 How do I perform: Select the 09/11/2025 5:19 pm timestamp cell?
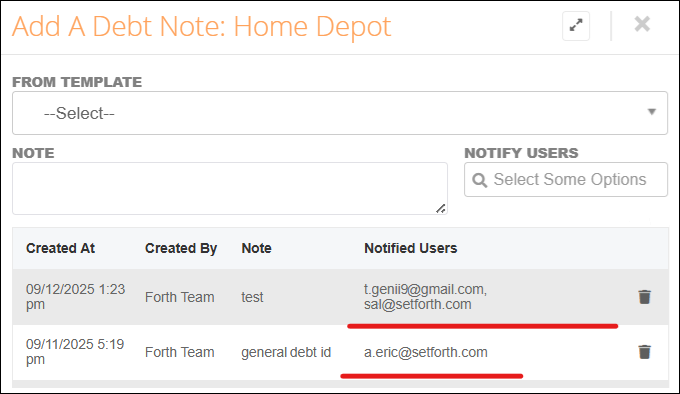[x=75, y=352]
